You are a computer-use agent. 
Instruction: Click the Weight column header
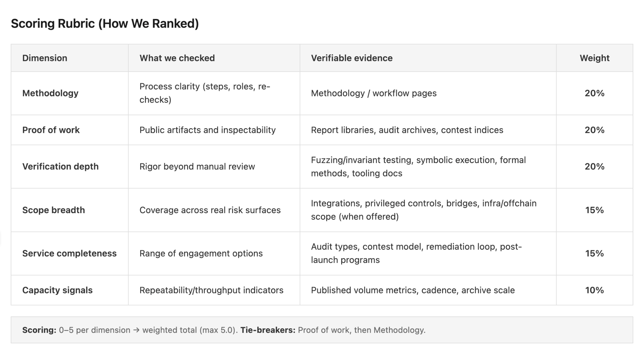(x=594, y=58)
